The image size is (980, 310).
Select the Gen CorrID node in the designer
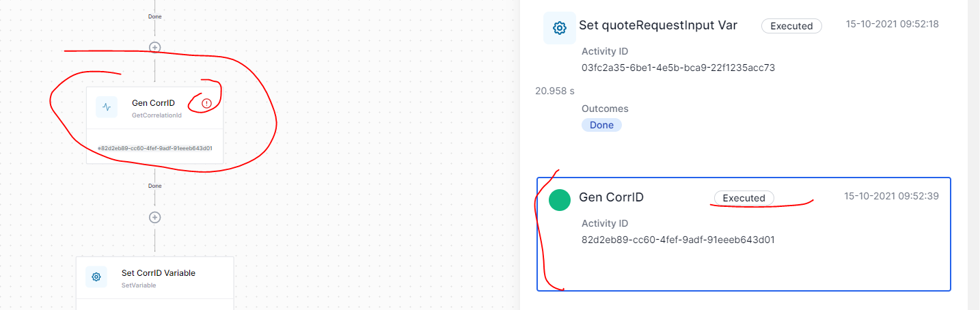click(154, 125)
